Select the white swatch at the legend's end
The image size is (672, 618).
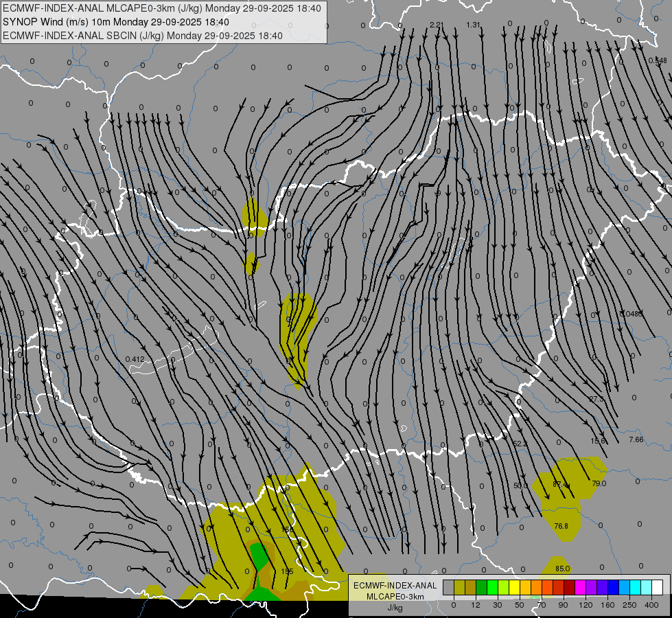click(657, 587)
